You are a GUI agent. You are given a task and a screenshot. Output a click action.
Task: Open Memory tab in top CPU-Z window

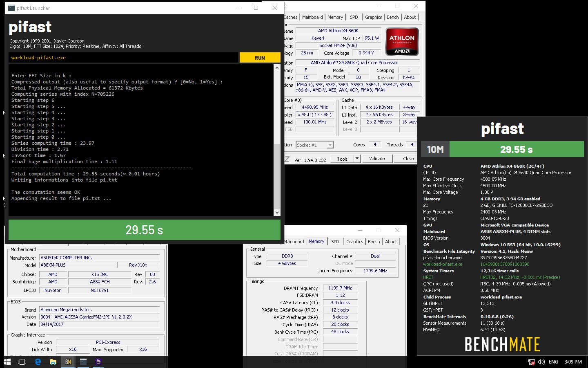(335, 17)
